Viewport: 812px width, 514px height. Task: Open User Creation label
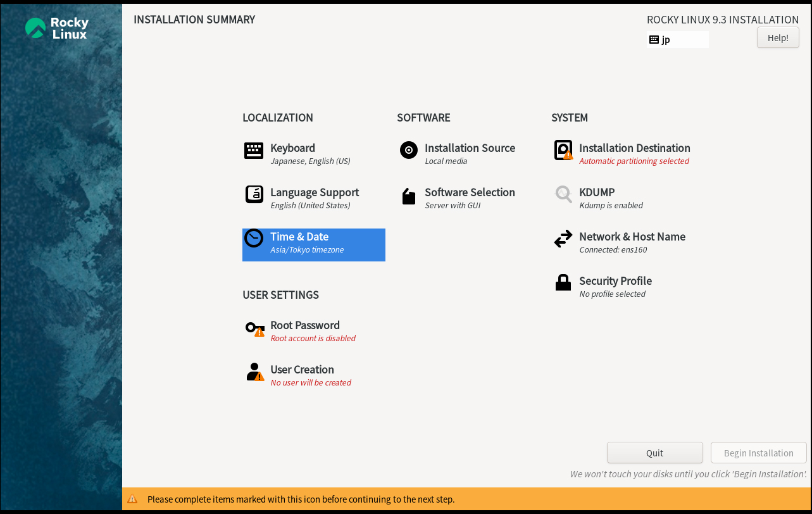coord(302,370)
